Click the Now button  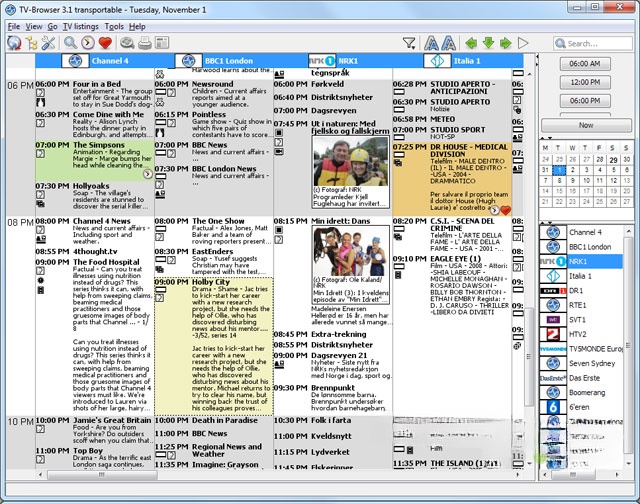pyautogui.click(x=586, y=125)
